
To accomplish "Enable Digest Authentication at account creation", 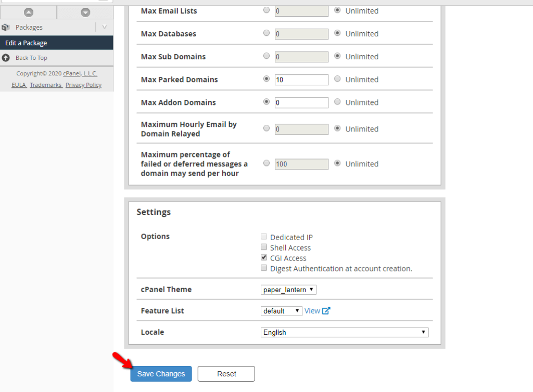I will pyautogui.click(x=264, y=268).
